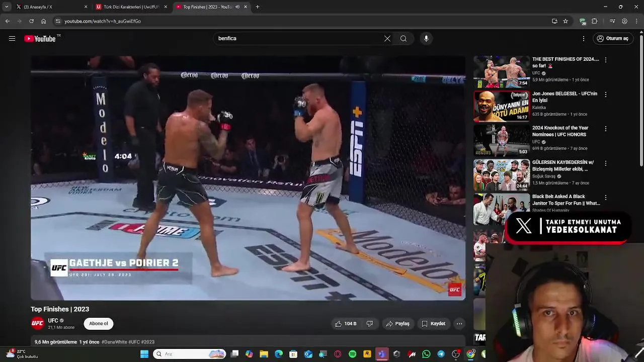Bookmark this page with star icon
The image size is (644, 362).
(x=566, y=21)
